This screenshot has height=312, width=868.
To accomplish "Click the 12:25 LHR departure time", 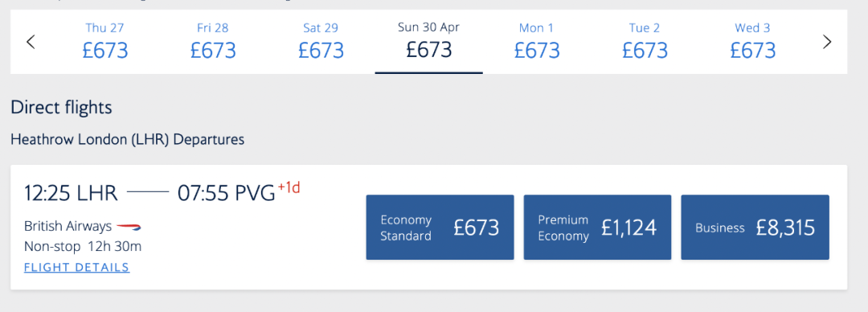I will 71,194.
